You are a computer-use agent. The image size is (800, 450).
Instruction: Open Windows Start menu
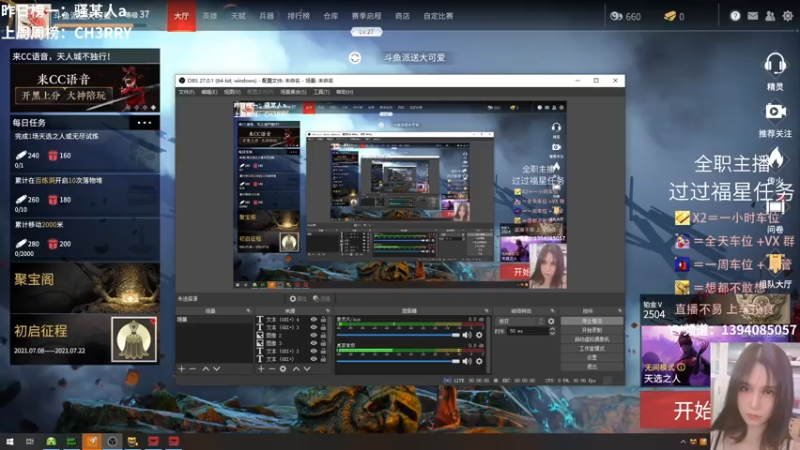9,441
